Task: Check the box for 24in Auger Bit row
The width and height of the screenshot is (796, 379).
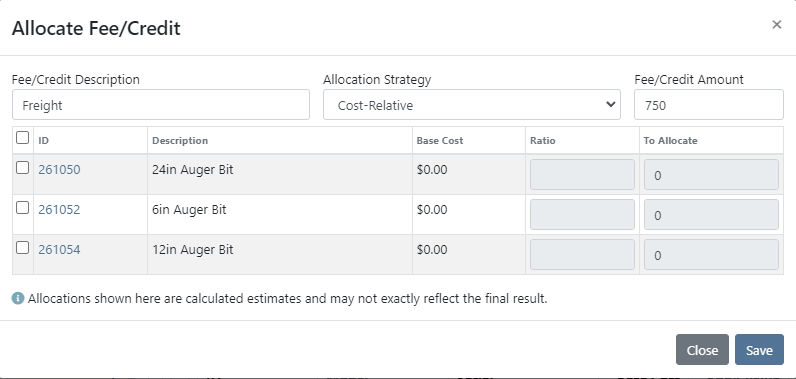Action: tap(22, 167)
